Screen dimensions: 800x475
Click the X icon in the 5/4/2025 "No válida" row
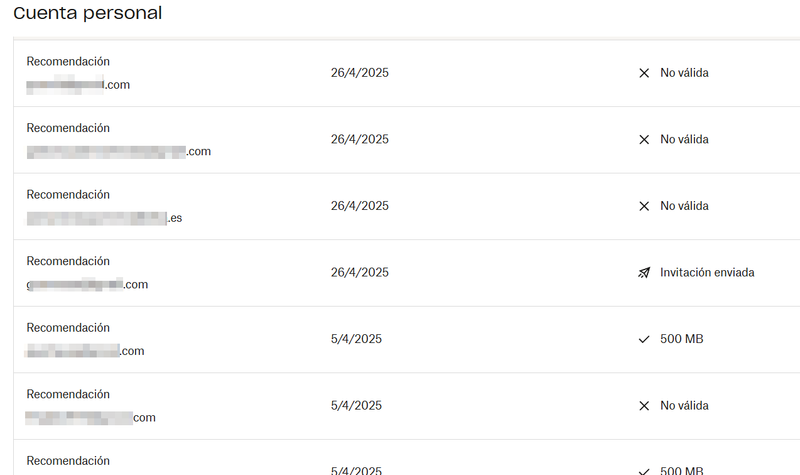click(x=644, y=406)
